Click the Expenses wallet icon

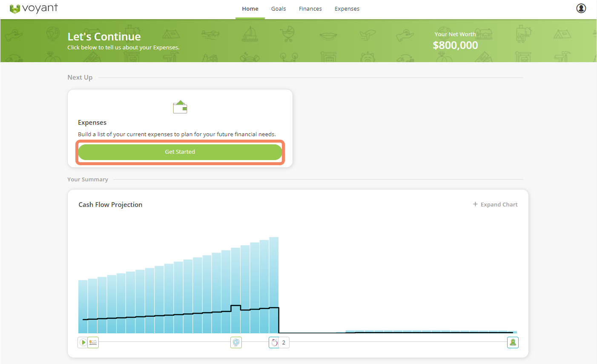tap(180, 107)
